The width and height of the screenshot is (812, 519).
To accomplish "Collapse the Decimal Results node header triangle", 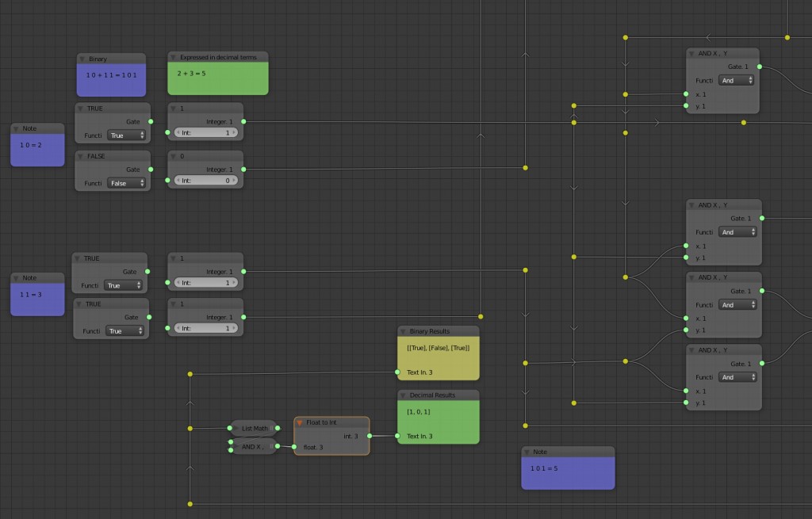I will point(404,395).
